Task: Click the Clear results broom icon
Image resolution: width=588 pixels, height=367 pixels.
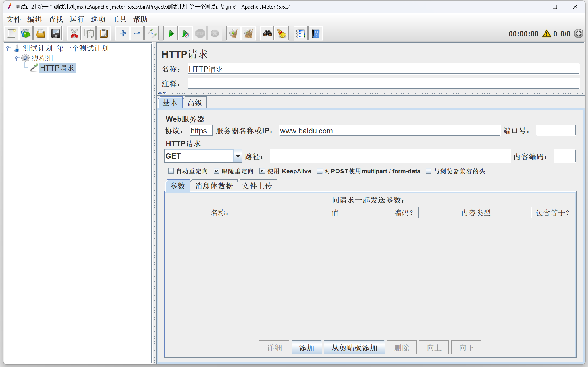Action: [234, 34]
